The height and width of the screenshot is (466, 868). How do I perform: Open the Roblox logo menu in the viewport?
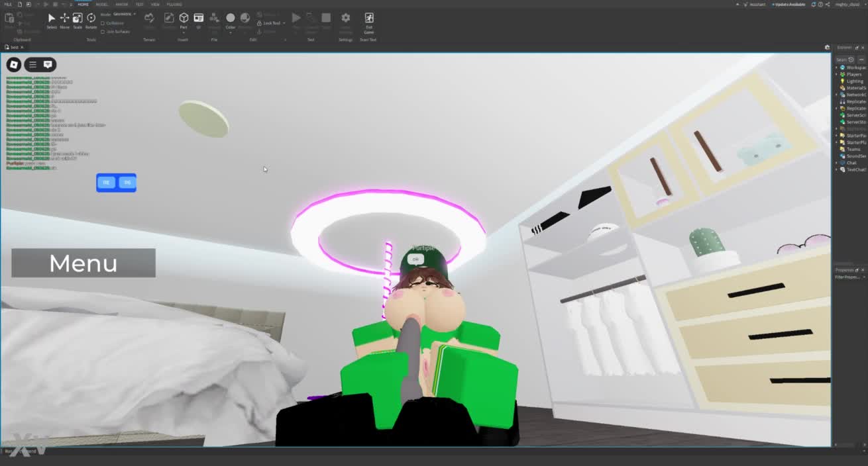click(x=14, y=64)
